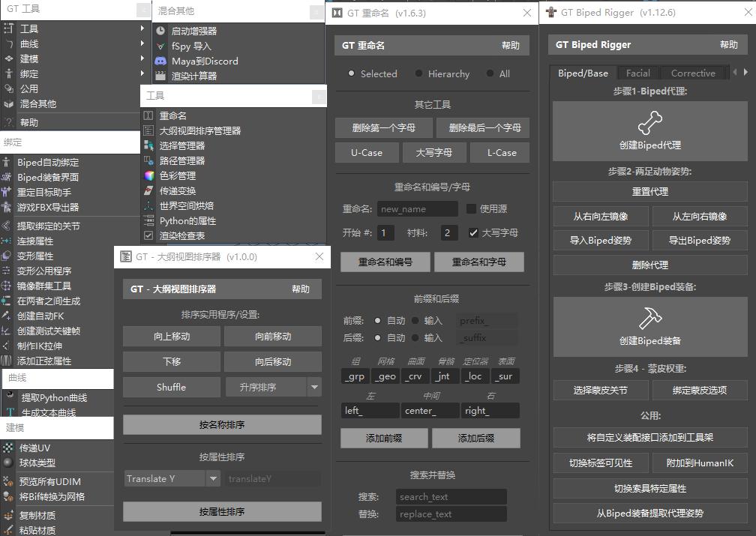Expand the 建模 submenu in GT 工具
The image size is (756, 536).
[x=142, y=58]
